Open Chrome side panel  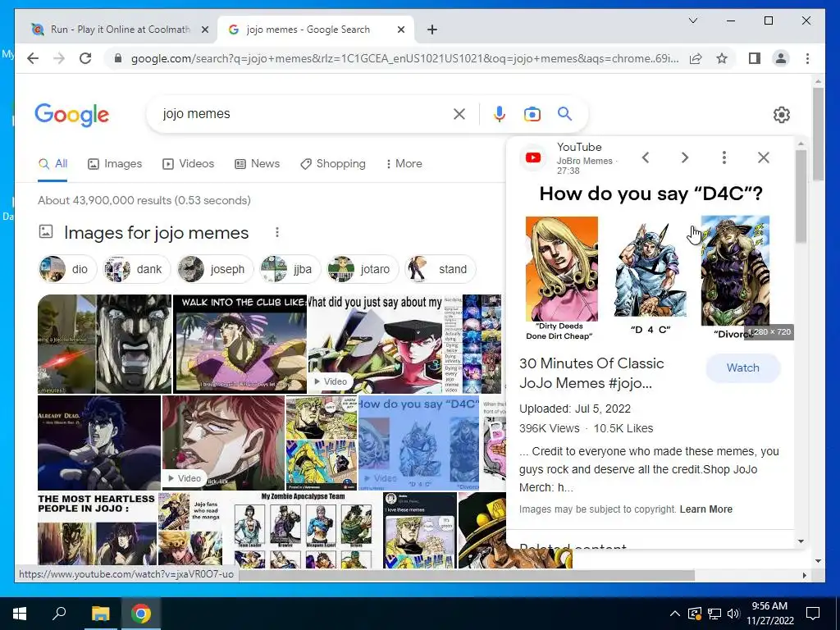(x=755, y=58)
